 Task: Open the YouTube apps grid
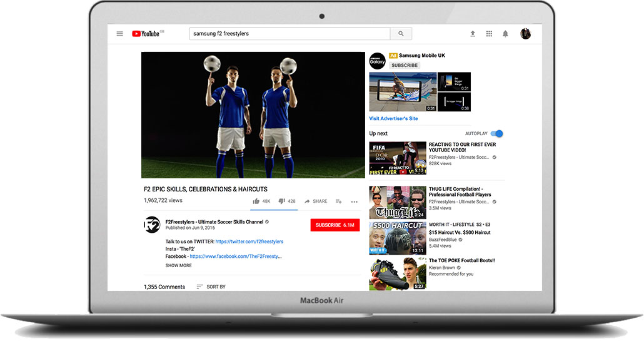pyautogui.click(x=489, y=34)
